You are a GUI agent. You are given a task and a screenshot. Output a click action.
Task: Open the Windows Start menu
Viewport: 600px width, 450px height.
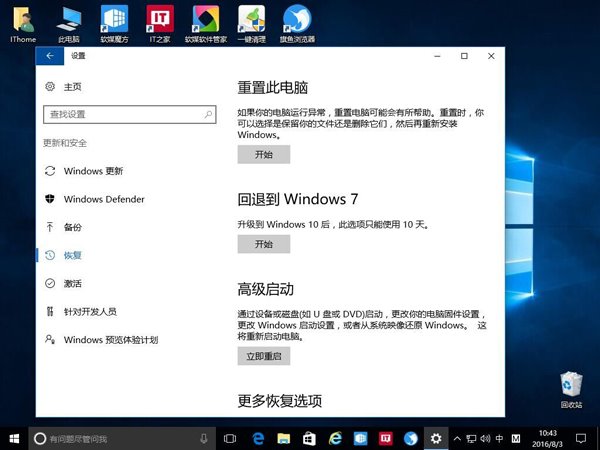[x=14, y=439]
